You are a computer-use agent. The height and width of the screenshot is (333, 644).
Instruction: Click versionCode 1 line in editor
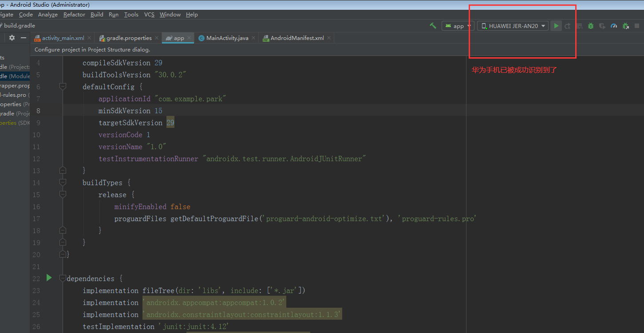124,135
